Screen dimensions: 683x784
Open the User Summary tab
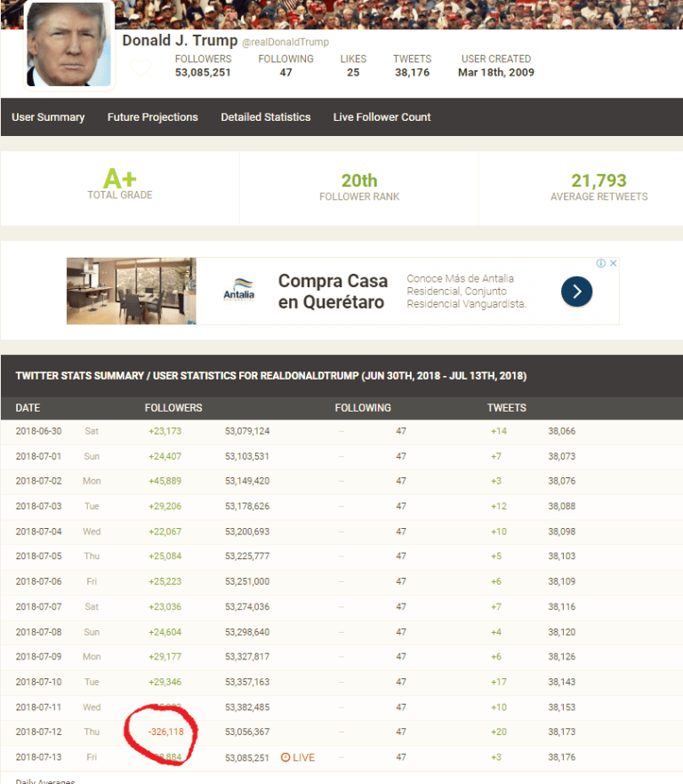point(48,117)
